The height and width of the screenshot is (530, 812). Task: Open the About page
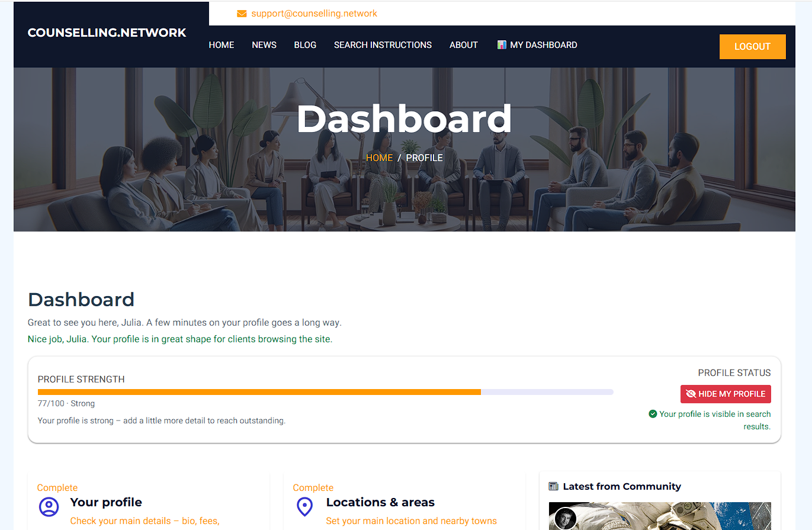pyautogui.click(x=463, y=45)
